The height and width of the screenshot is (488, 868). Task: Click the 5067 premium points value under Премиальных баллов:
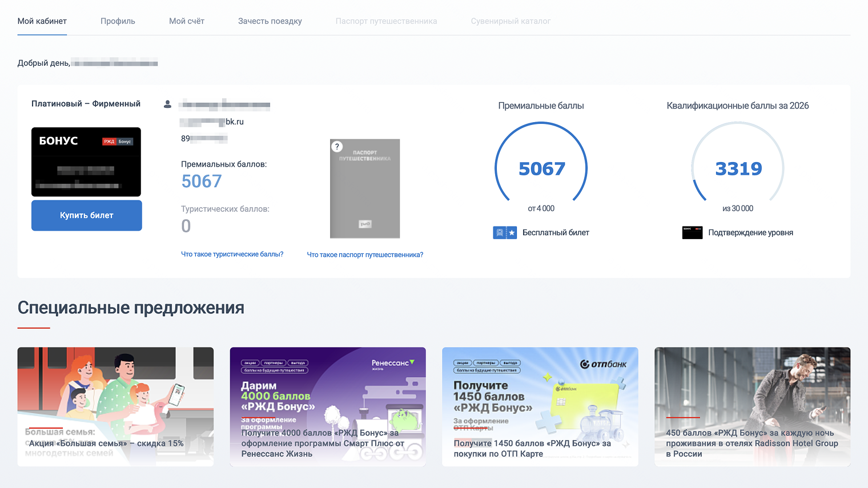(202, 181)
